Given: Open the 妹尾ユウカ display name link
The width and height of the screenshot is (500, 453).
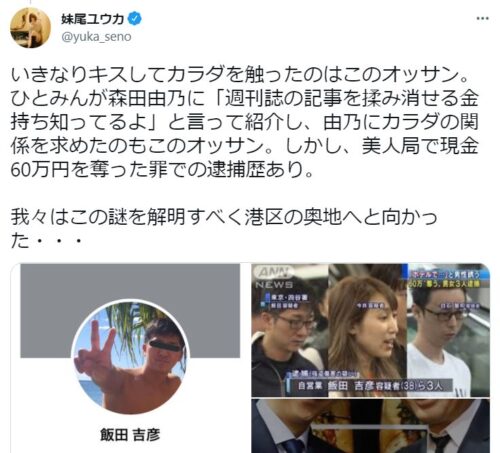Looking at the screenshot, I should point(92,19).
